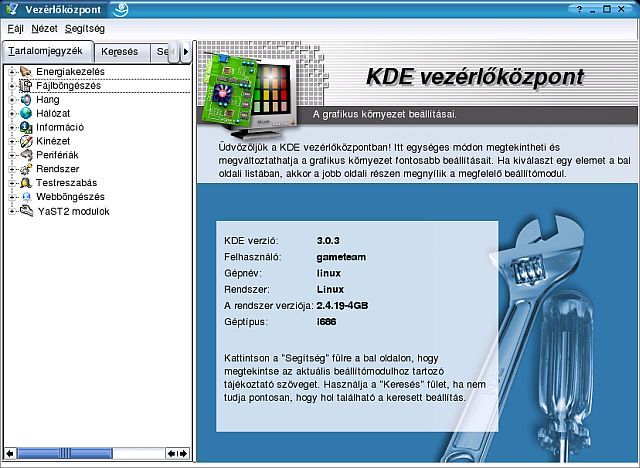Expand the Információ tree node
This screenshot has height=468, width=640.
11,127
